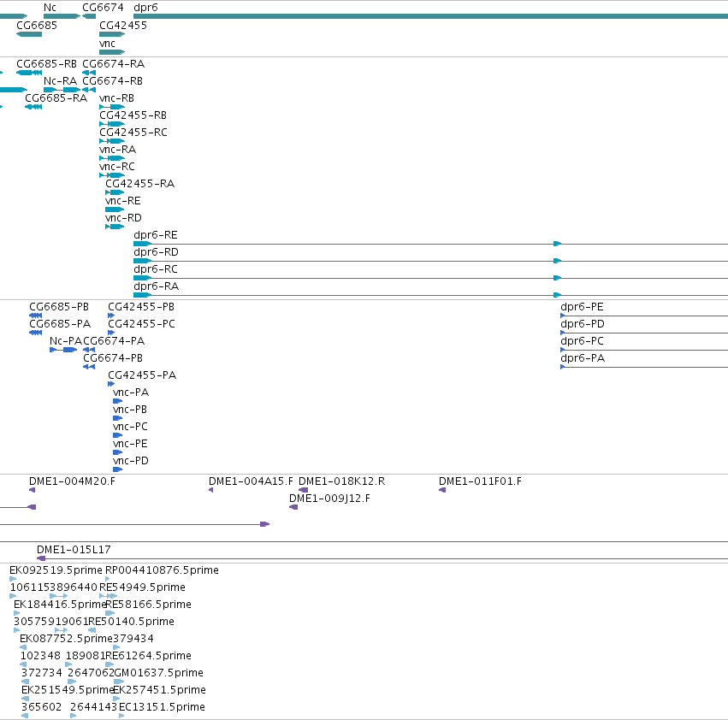Click the dpr6-PC protein label
Viewport: 728px width, 720px height.
click(583, 342)
